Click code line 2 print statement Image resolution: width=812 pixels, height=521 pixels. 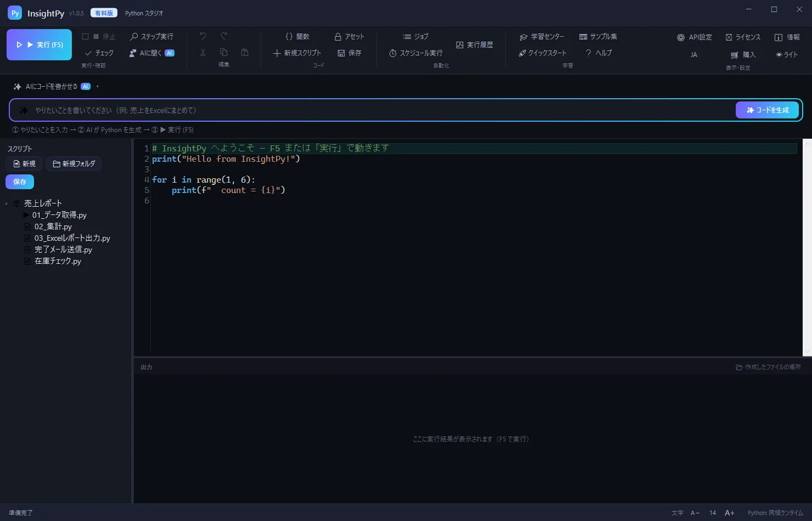pos(226,159)
